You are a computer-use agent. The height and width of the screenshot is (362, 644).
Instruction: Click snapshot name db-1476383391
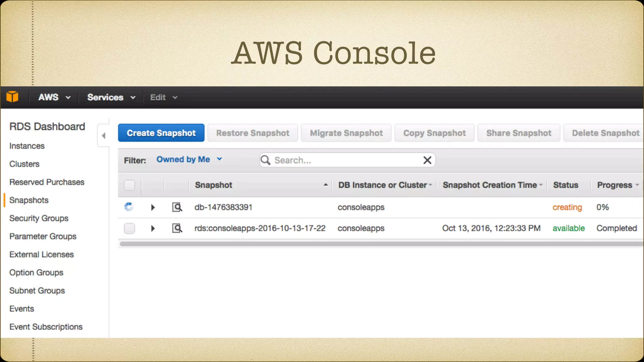click(x=223, y=207)
